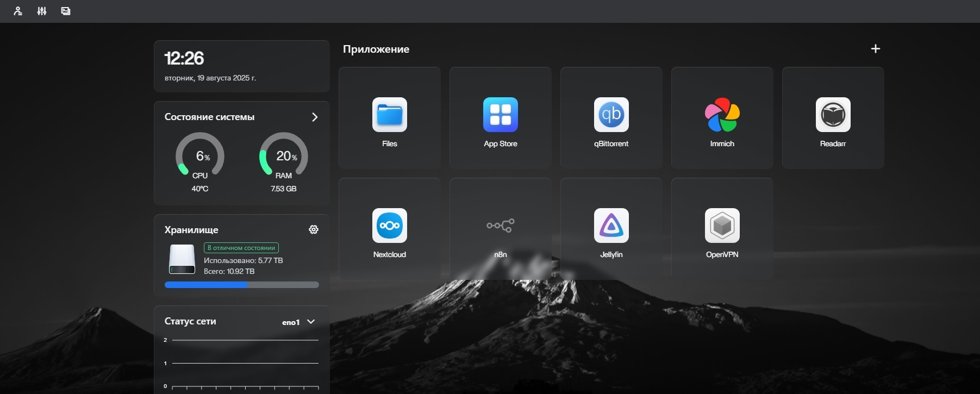Add a new application with plus button
This screenshot has height=394, width=980.
876,49
